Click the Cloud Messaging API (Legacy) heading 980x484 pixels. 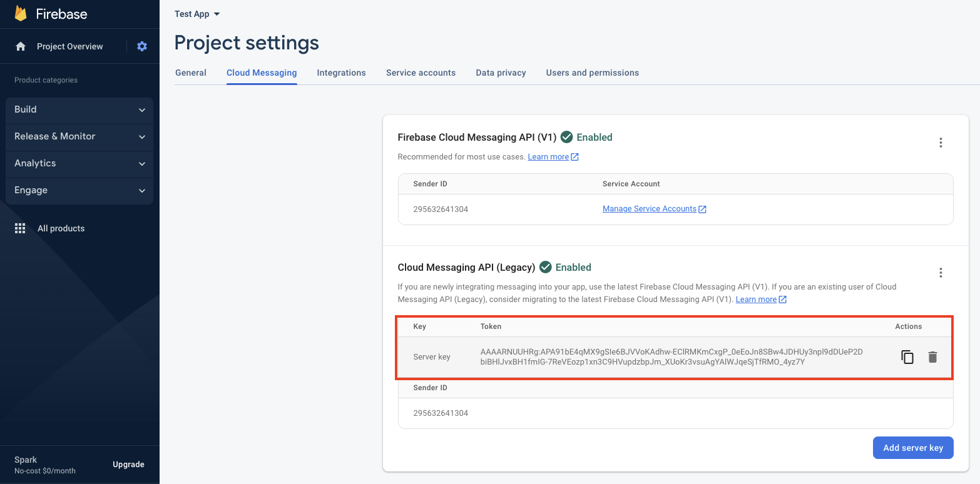(x=467, y=268)
